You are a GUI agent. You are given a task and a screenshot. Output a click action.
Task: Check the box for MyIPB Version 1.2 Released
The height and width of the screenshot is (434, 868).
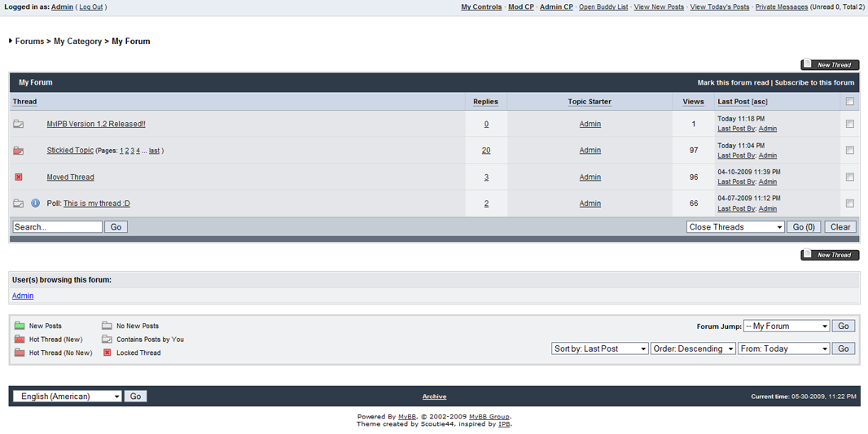click(x=850, y=124)
